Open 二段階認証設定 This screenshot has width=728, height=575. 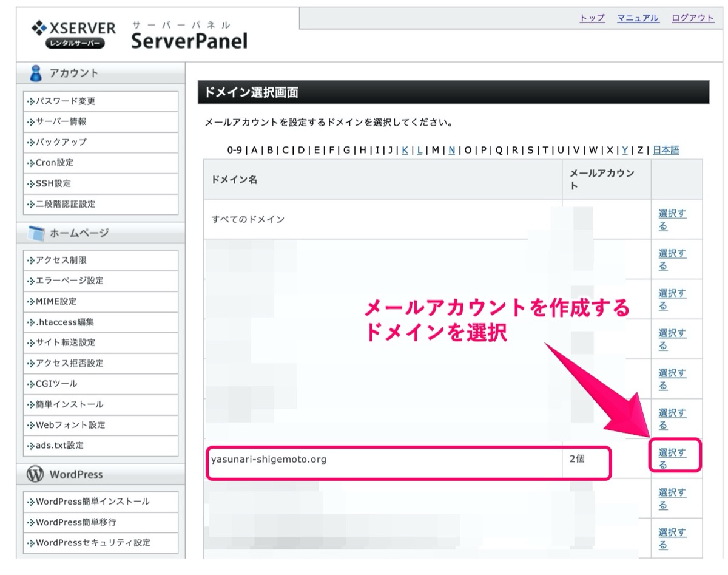tap(101, 205)
